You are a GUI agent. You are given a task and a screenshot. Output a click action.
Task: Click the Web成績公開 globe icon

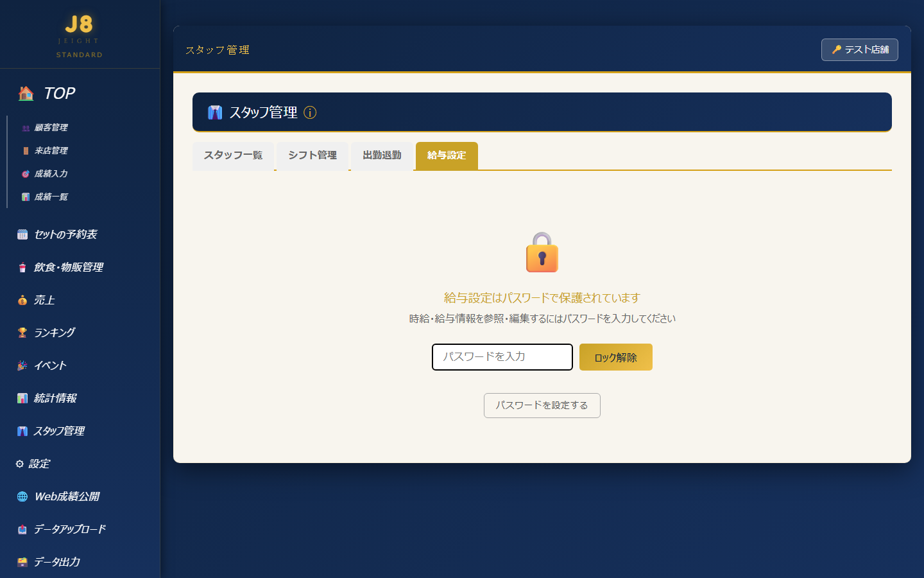tap(22, 496)
